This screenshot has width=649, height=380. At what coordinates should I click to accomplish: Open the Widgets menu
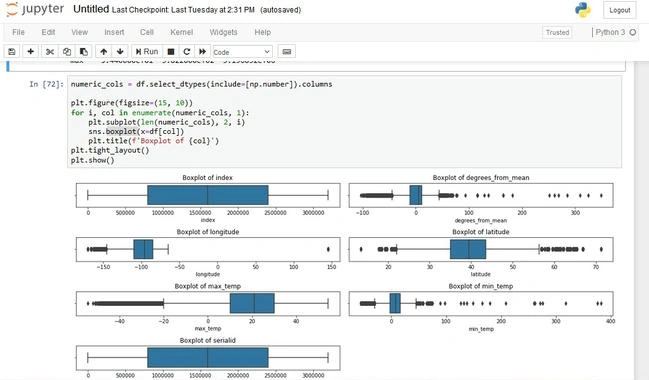click(x=224, y=32)
